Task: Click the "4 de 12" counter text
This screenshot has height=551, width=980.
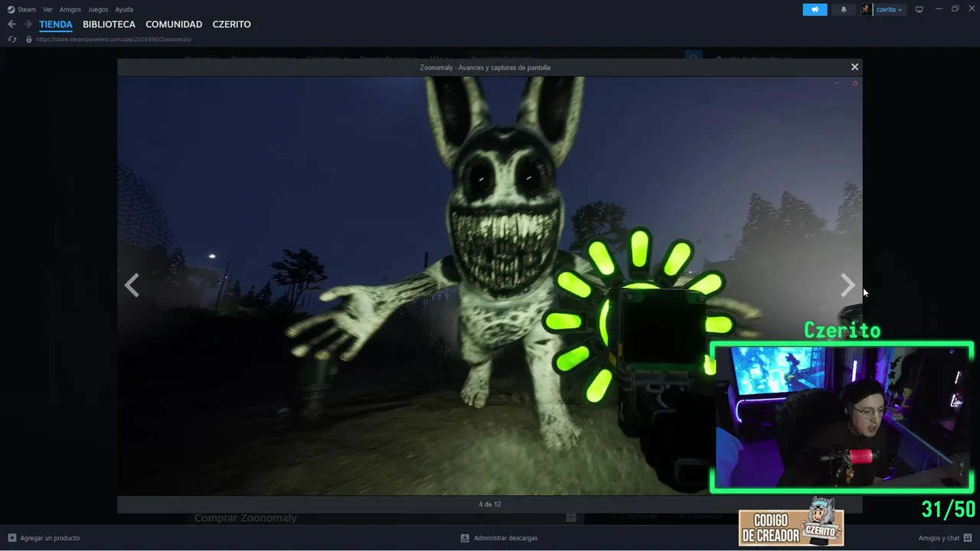Action: tap(490, 504)
